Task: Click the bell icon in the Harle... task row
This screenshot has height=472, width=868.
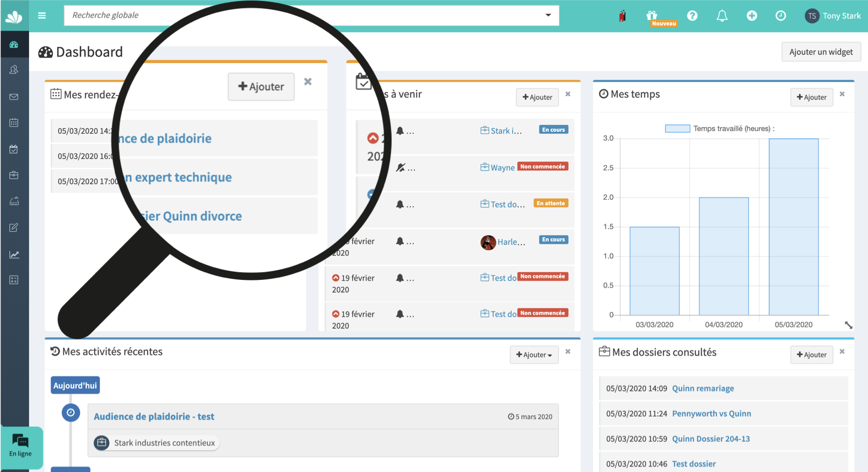Action: click(400, 241)
